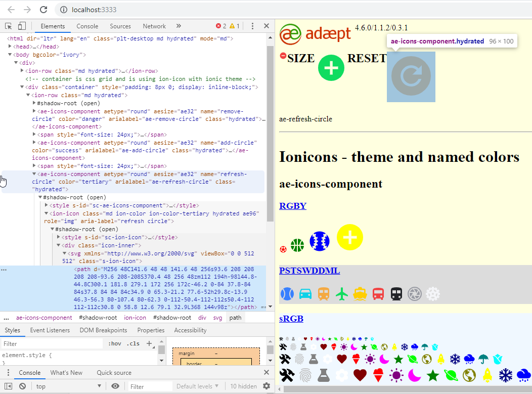The height and width of the screenshot is (394, 532).
Task: Collapse the body bgcolor ivory node
Action: tap(10, 55)
